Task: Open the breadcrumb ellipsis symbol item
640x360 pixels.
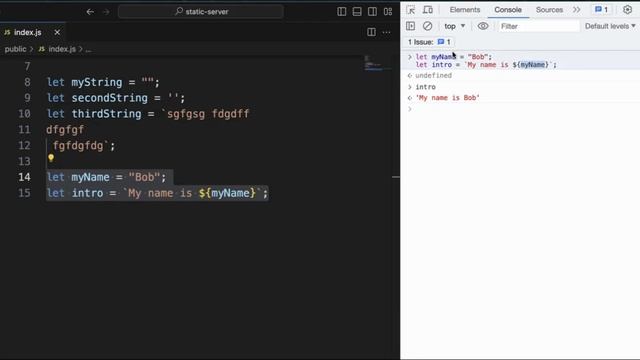Action: 88,49
